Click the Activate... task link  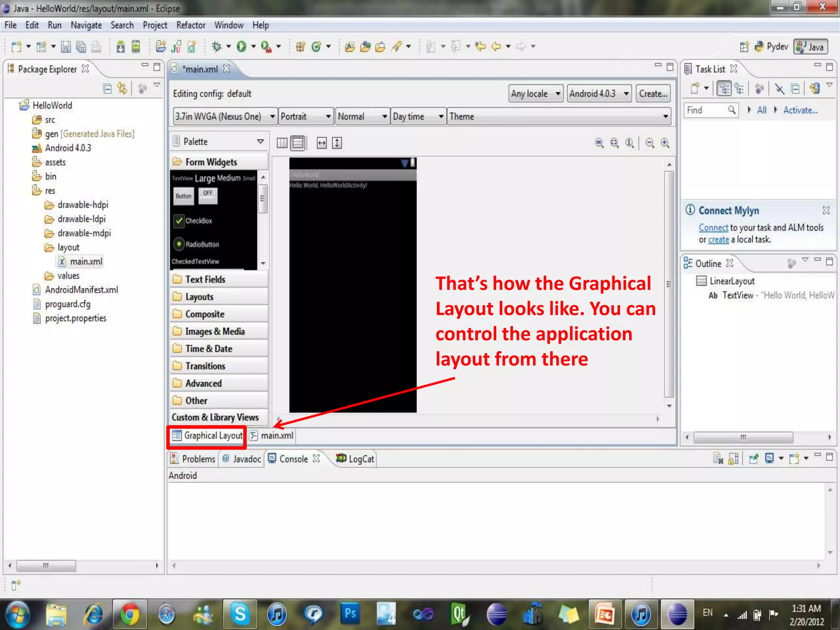tap(800, 110)
